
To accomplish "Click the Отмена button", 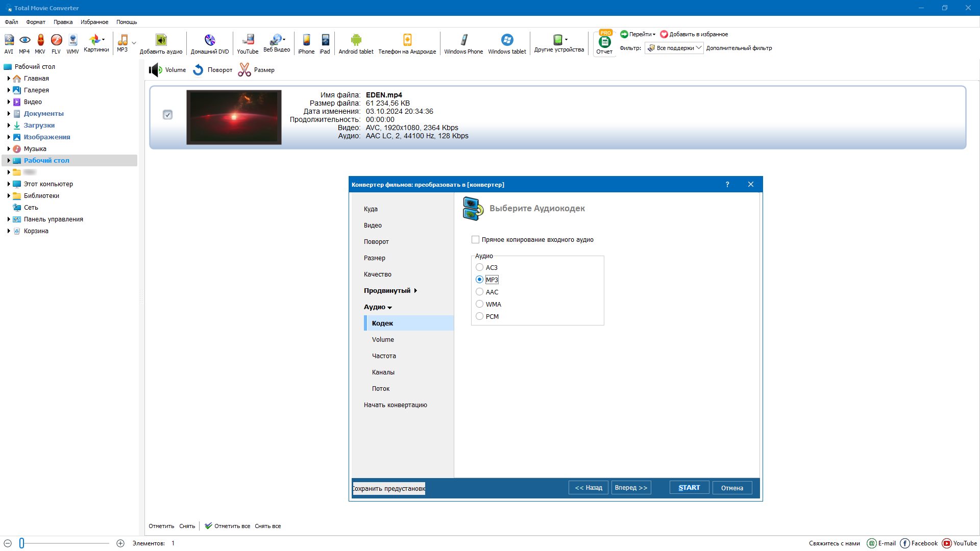I will pyautogui.click(x=732, y=488).
